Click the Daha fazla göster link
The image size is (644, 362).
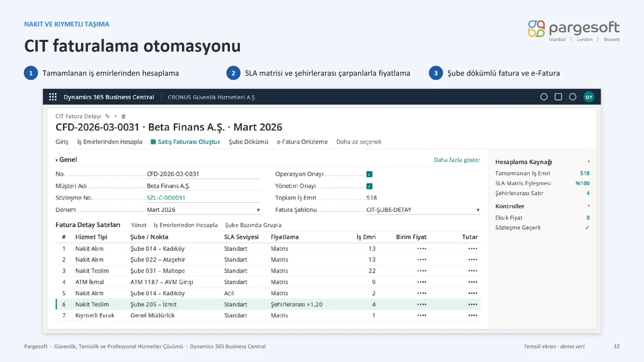pos(457,160)
